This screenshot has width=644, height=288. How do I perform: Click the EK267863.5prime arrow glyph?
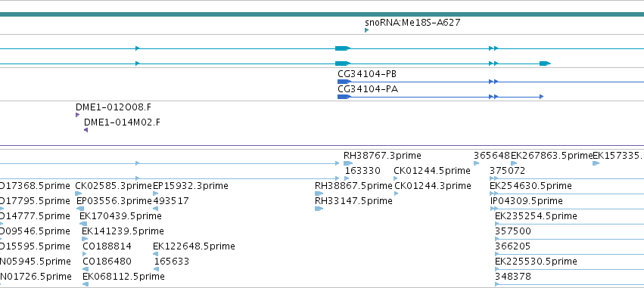(514, 163)
